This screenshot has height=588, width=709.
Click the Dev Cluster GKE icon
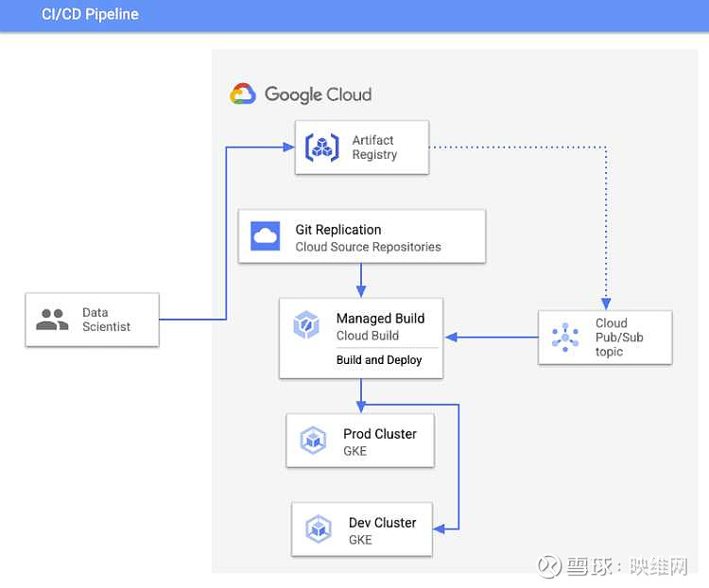tap(319, 529)
